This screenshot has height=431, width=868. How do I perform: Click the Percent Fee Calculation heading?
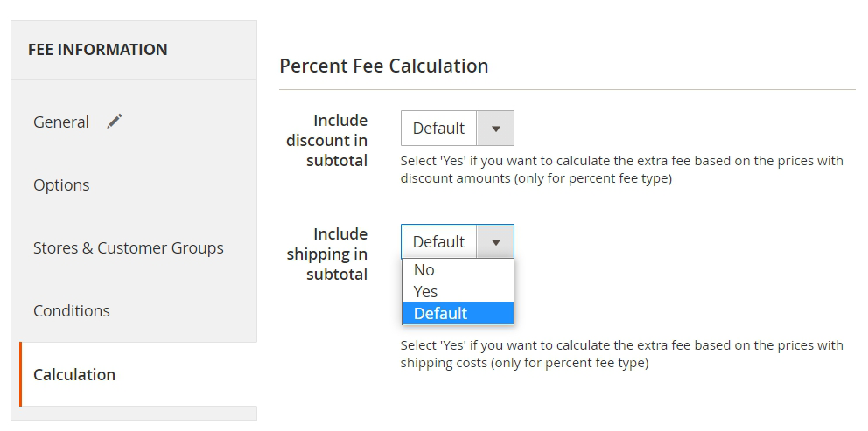383,66
